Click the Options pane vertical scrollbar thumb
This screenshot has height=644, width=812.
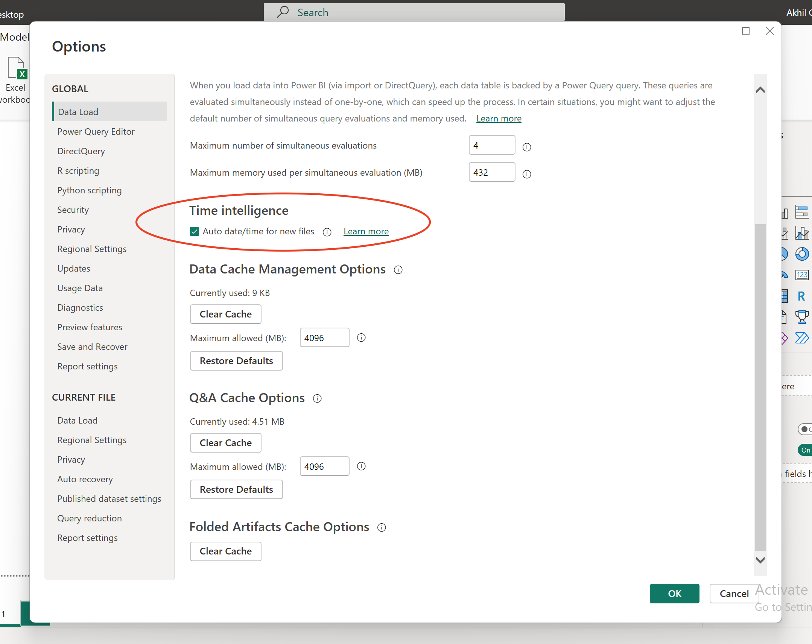[760, 387]
